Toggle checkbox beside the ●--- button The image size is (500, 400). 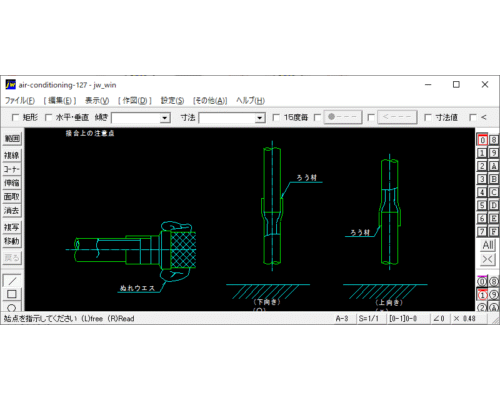(x=317, y=117)
